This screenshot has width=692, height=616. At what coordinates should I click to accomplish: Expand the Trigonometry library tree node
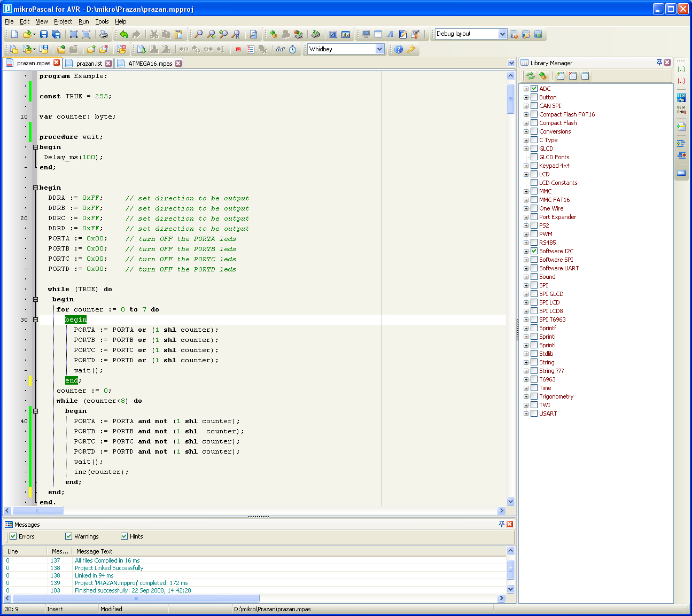[x=526, y=396]
